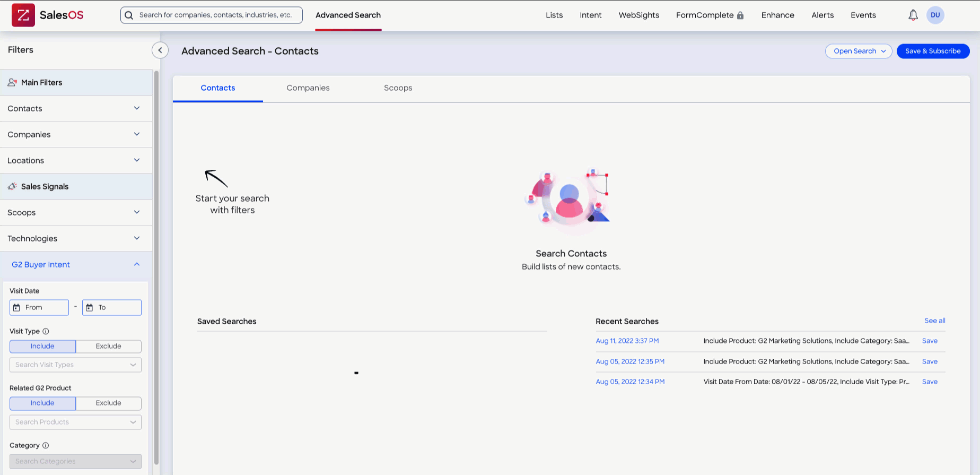This screenshot has height=475, width=980.
Task: Select Include for Related G2 Product
Action: pyautogui.click(x=42, y=403)
